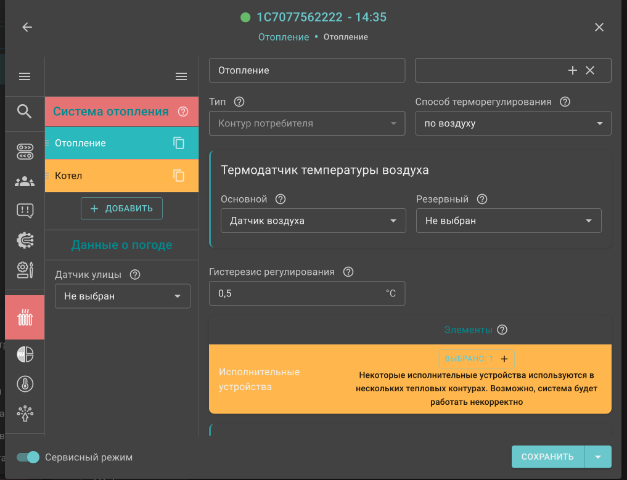Image resolution: width=627 pixels, height=480 pixels.
Task: Open the search icon in the sidebar
Action: (x=25, y=111)
